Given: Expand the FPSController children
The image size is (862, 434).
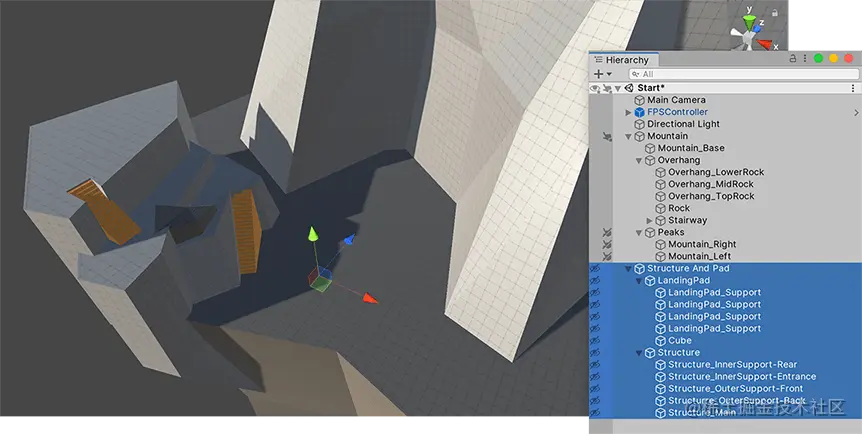Looking at the screenshot, I should point(628,112).
